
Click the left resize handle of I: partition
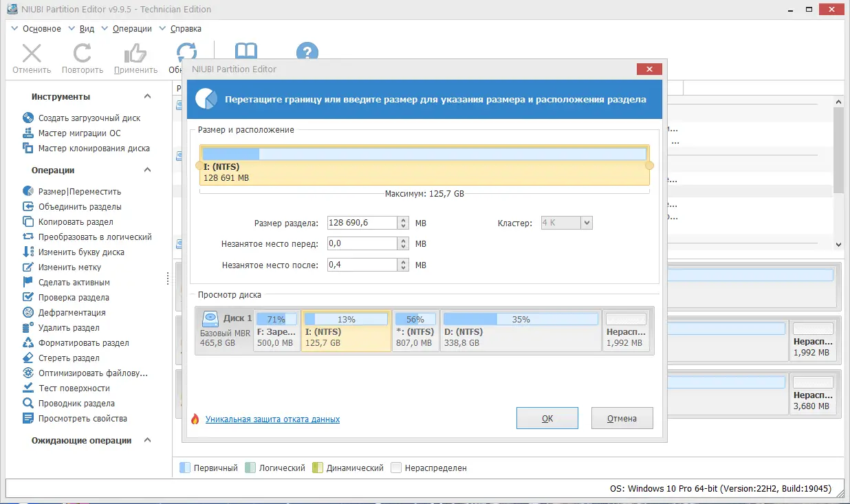point(199,166)
